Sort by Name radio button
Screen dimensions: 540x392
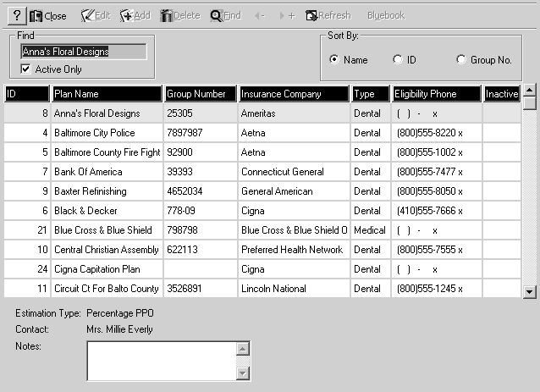[333, 59]
